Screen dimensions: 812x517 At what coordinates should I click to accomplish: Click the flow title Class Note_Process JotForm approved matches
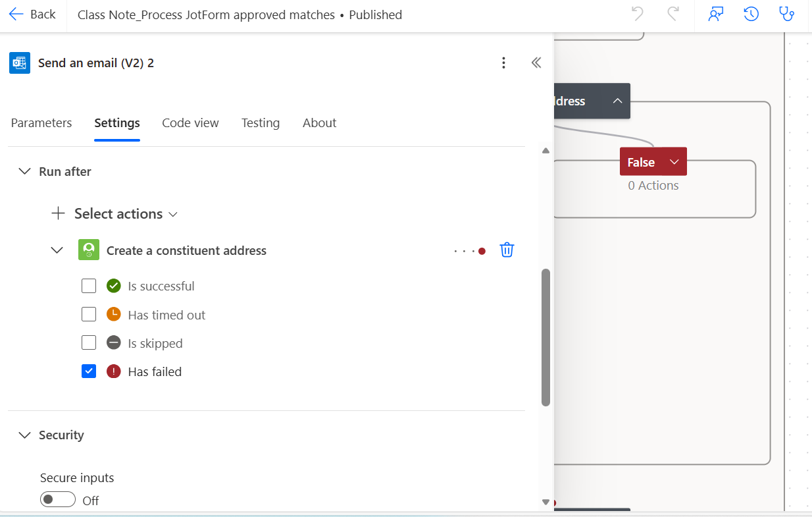click(x=206, y=14)
